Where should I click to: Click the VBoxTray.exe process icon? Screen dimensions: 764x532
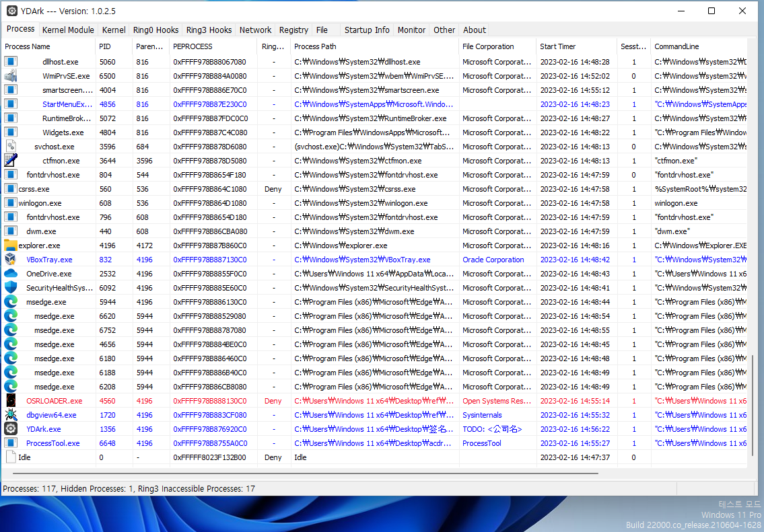[x=11, y=259]
